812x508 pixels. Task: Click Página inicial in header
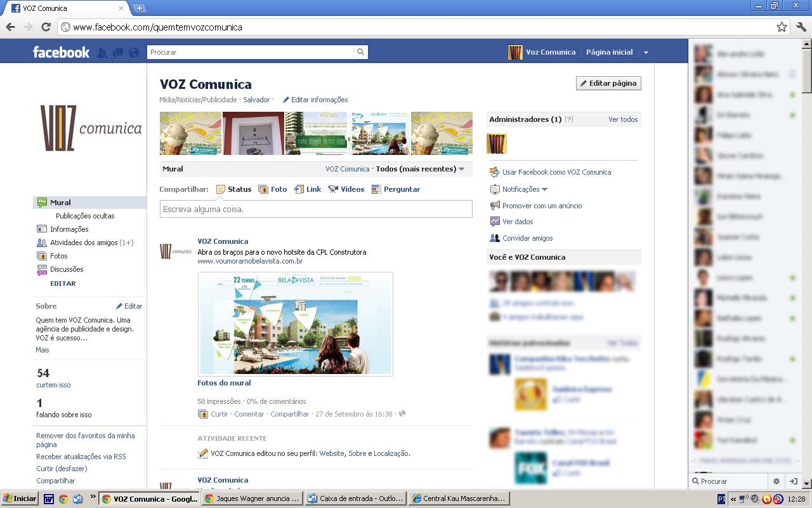[x=609, y=52]
